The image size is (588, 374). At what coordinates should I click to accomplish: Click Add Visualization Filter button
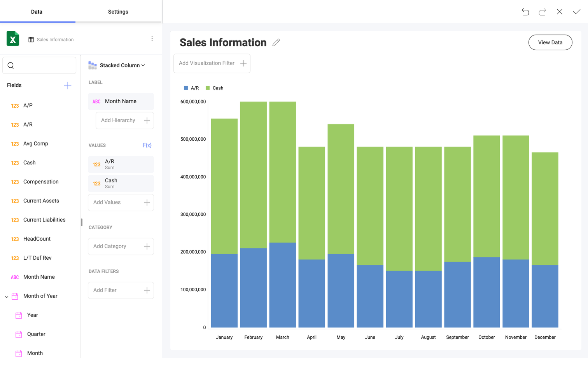pos(212,63)
